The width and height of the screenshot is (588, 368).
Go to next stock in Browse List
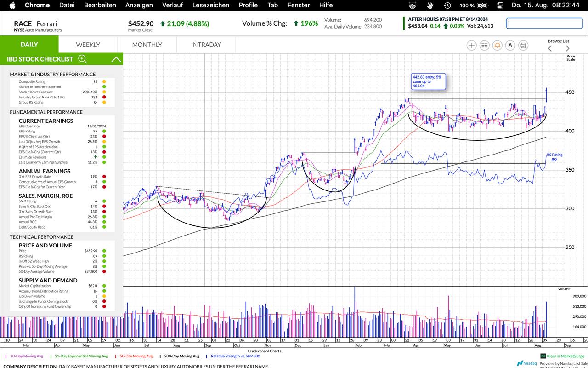click(x=567, y=48)
